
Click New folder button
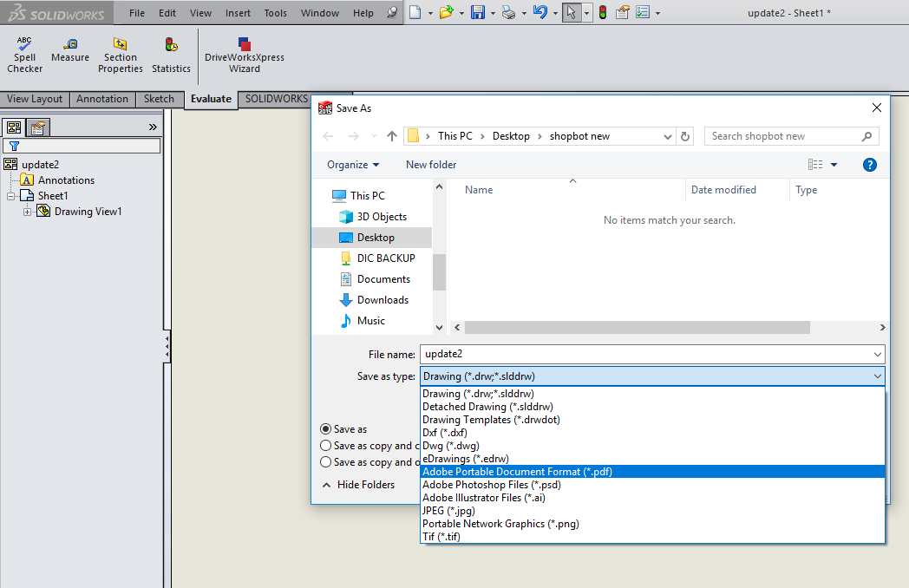point(431,165)
